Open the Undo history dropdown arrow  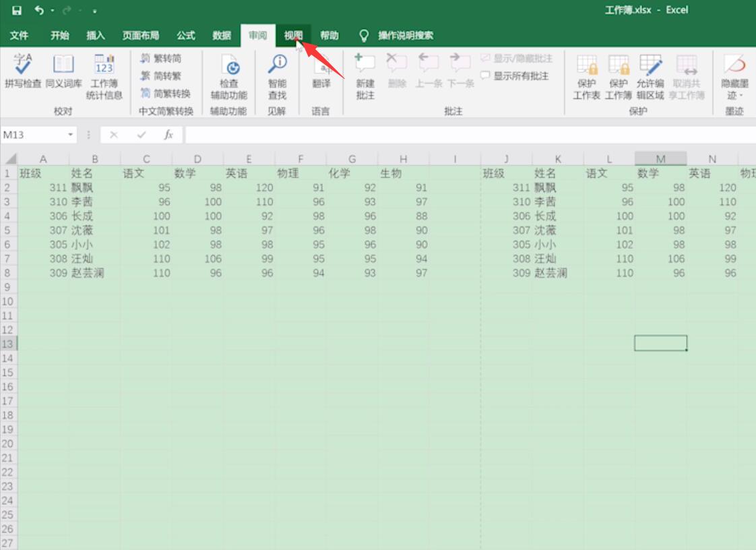(52, 11)
